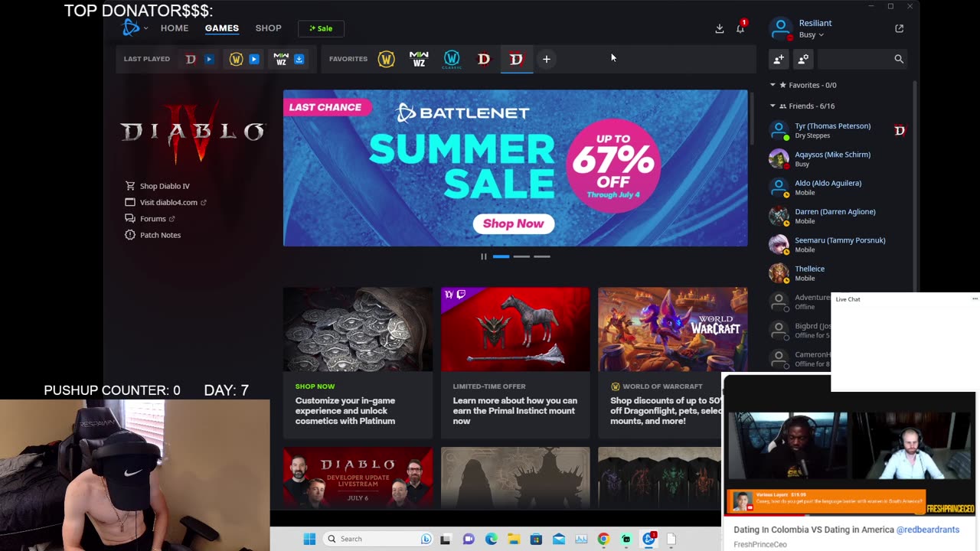This screenshot has height=551, width=980.
Task: Open Google Chrome from taskbar
Action: click(x=603, y=539)
